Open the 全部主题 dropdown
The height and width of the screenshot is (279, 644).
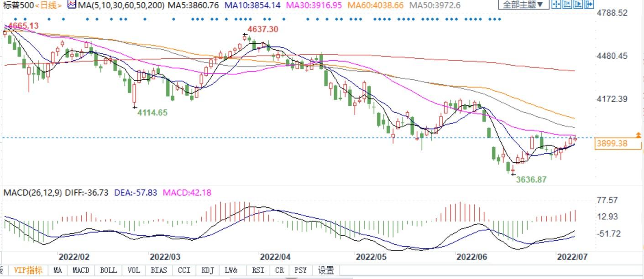(x=523, y=5)
